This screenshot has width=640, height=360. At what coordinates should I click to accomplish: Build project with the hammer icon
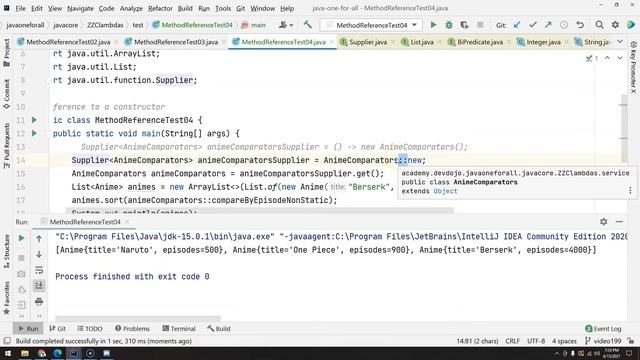[308, 25]
